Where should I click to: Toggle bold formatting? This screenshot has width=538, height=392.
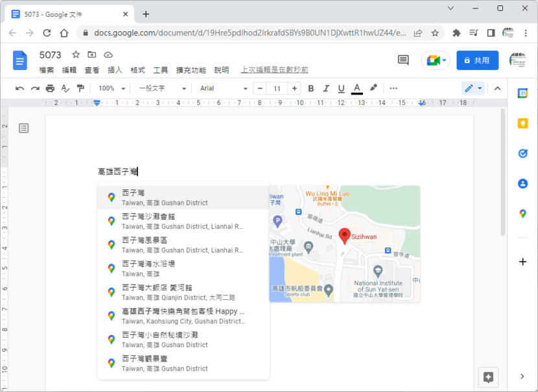point(311,89)
